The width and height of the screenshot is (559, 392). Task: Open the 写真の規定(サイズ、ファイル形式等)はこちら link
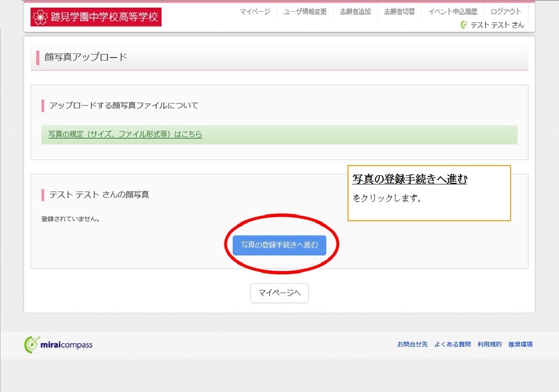point(125,134)
